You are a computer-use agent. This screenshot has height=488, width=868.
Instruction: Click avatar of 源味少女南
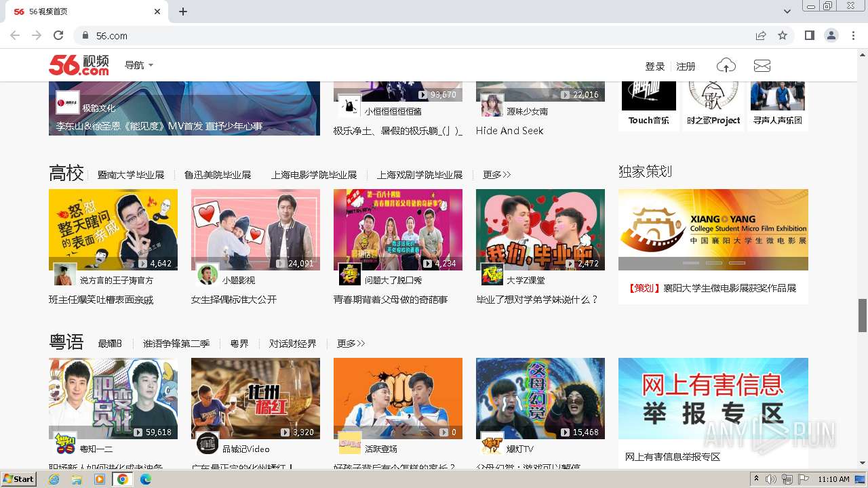(492, 106)
